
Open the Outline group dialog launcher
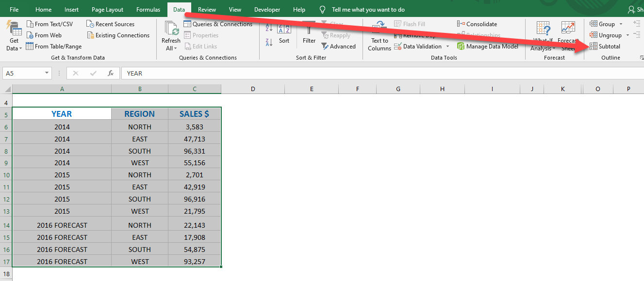point(642,58)
